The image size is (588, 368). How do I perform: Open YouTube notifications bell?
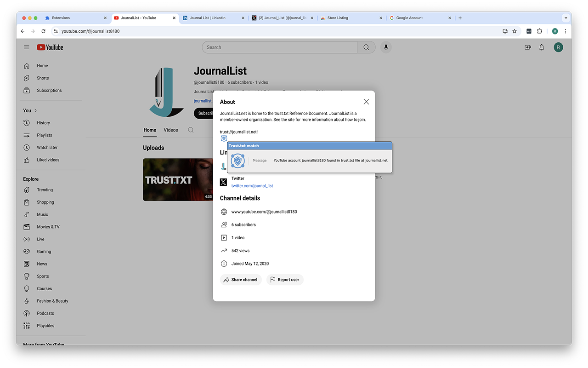pyautogui.click(x=542, y=47)
